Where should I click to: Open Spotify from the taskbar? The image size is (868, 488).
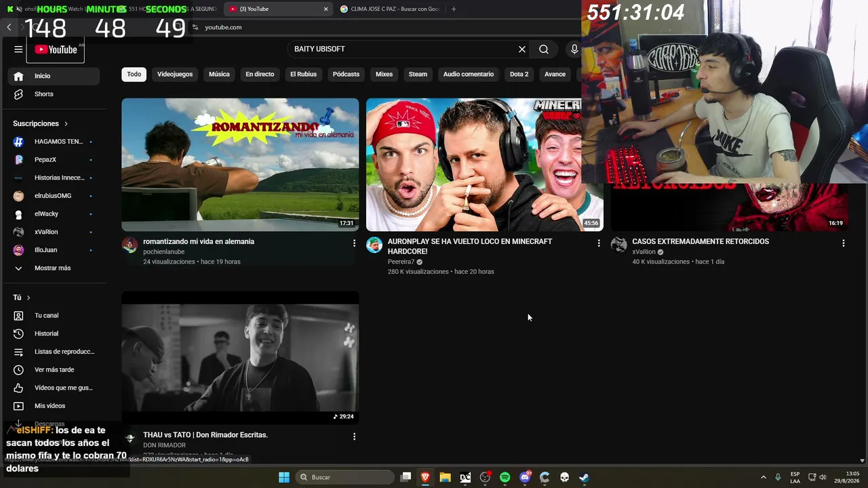[505, 477]
